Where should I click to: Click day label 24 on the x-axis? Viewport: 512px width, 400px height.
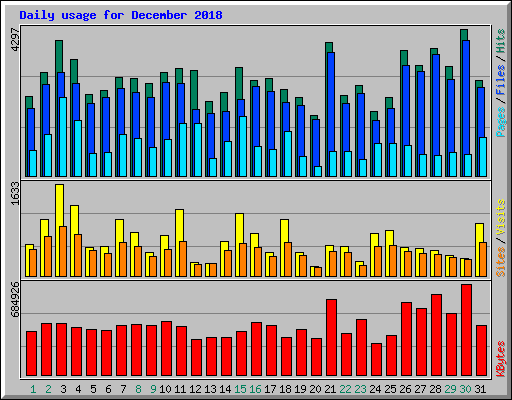point(375,389)
